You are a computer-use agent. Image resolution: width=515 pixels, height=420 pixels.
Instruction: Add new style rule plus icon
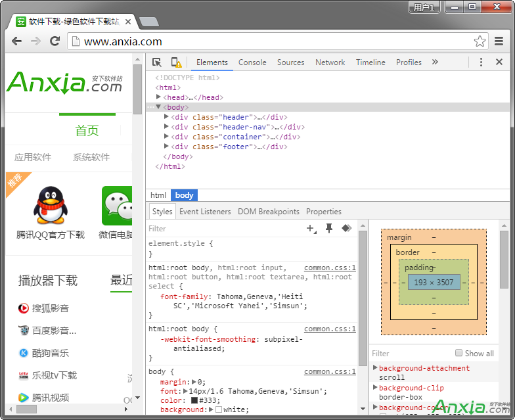click(311, 229)
